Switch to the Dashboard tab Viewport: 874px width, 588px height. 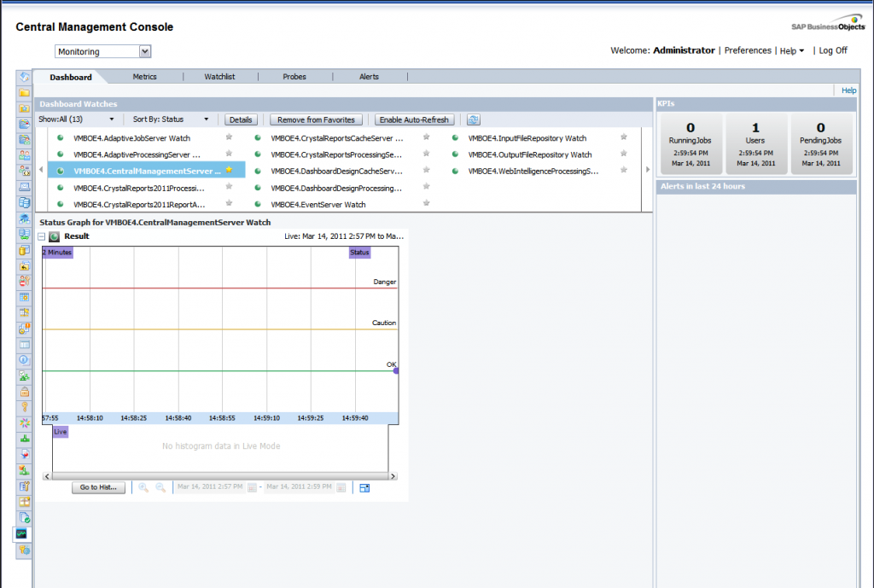pos(71,77)
